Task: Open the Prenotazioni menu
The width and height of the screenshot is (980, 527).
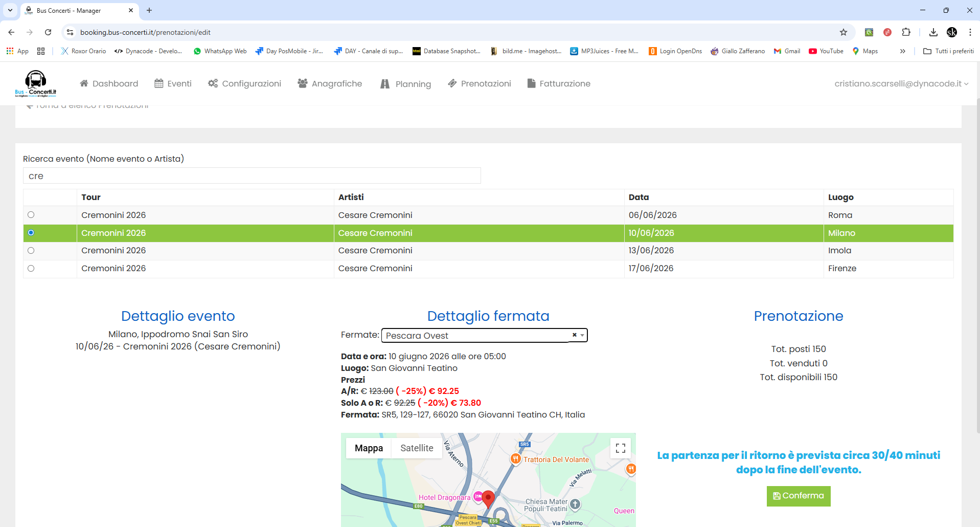Action: point(480,83)
